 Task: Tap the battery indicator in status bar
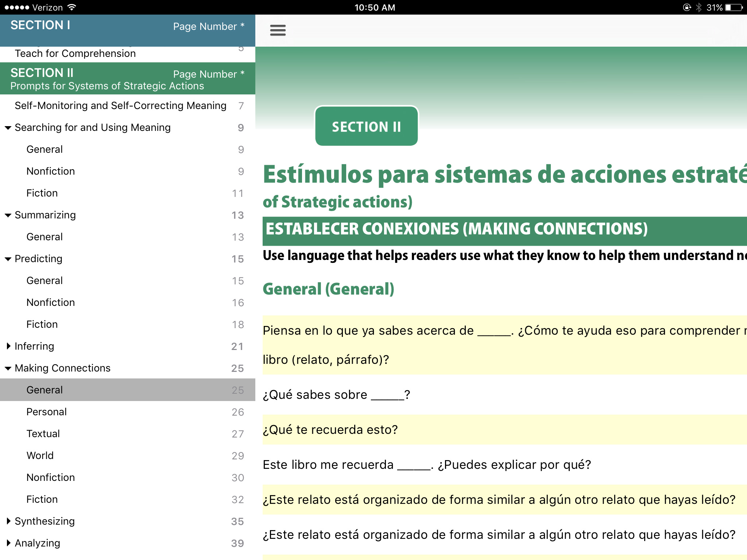click(x=733, y=8)
